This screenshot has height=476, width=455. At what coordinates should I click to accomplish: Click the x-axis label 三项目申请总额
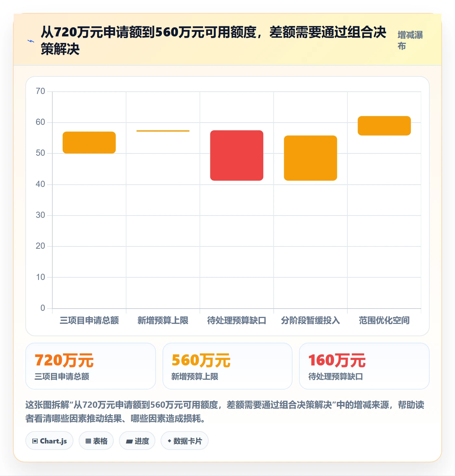89,321
